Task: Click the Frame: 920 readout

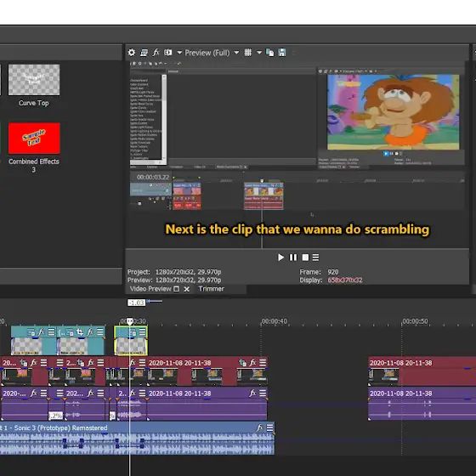Action: click(319, 272)
